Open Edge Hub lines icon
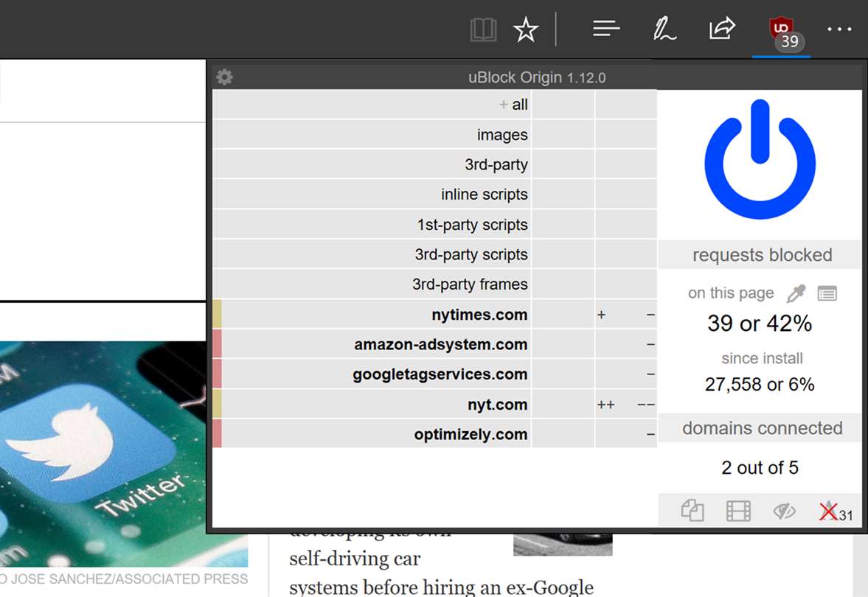The width and height of the screenshot is (868, 597). [x=606, y=28]
